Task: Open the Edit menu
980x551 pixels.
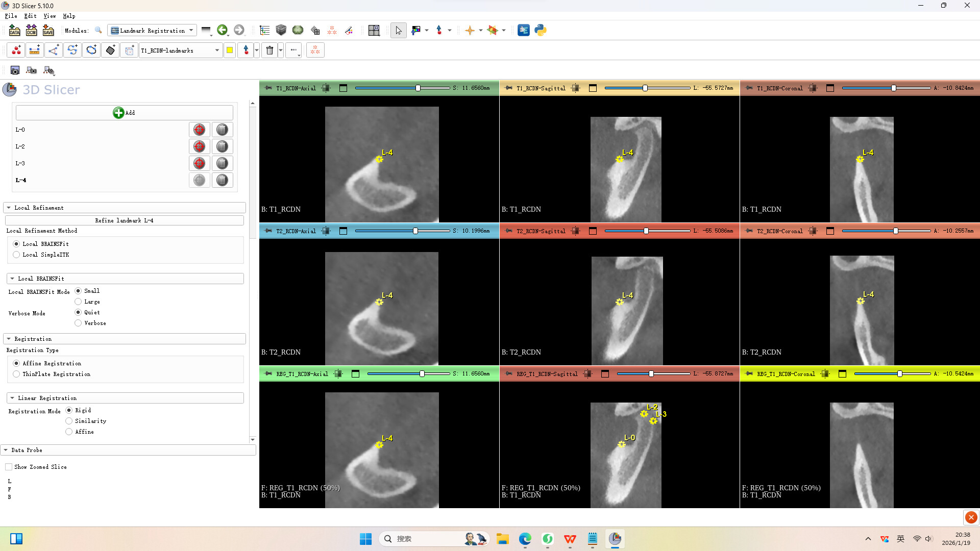Action: click(x=30, y=16)
